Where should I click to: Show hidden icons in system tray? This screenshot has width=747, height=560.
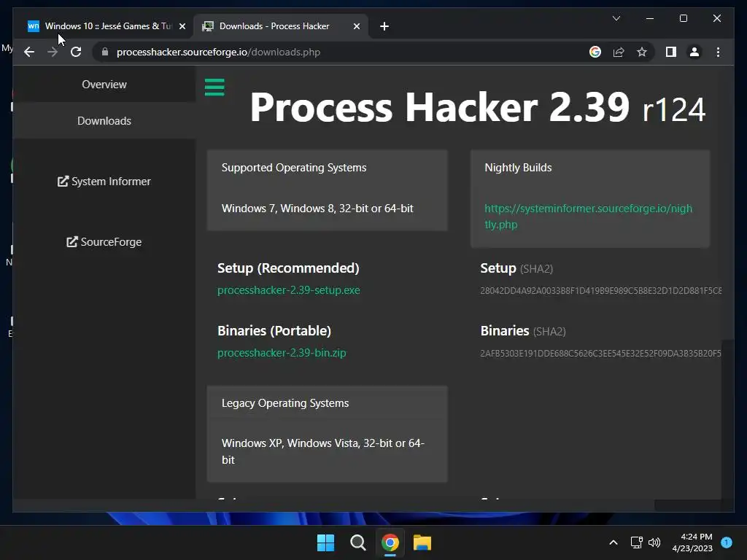(614, 542)
